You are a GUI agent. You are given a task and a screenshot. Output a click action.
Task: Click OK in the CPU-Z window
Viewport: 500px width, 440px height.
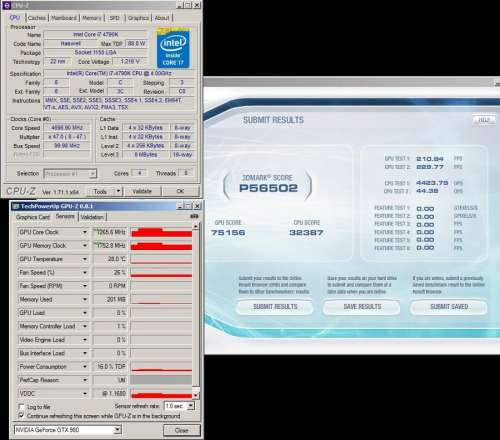click(x=180, y=192)
